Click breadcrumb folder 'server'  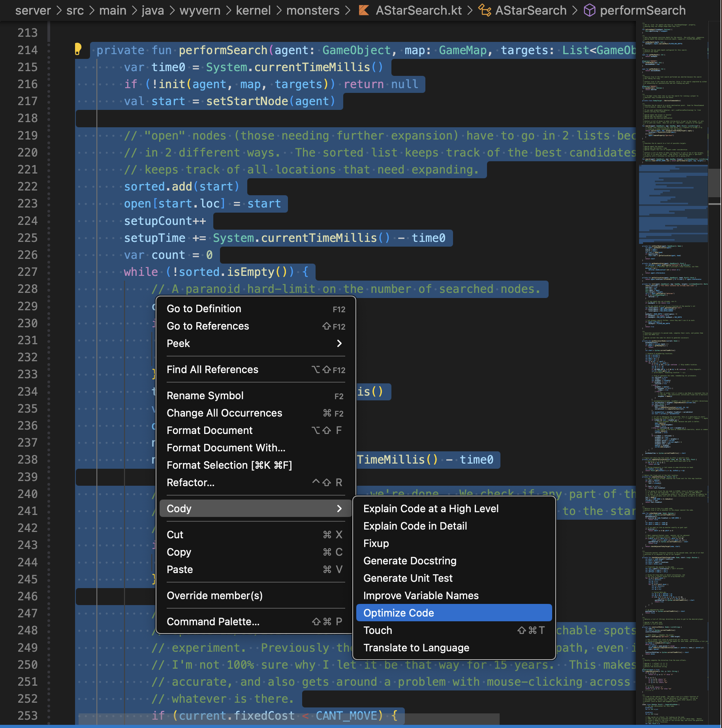[33, 10]
